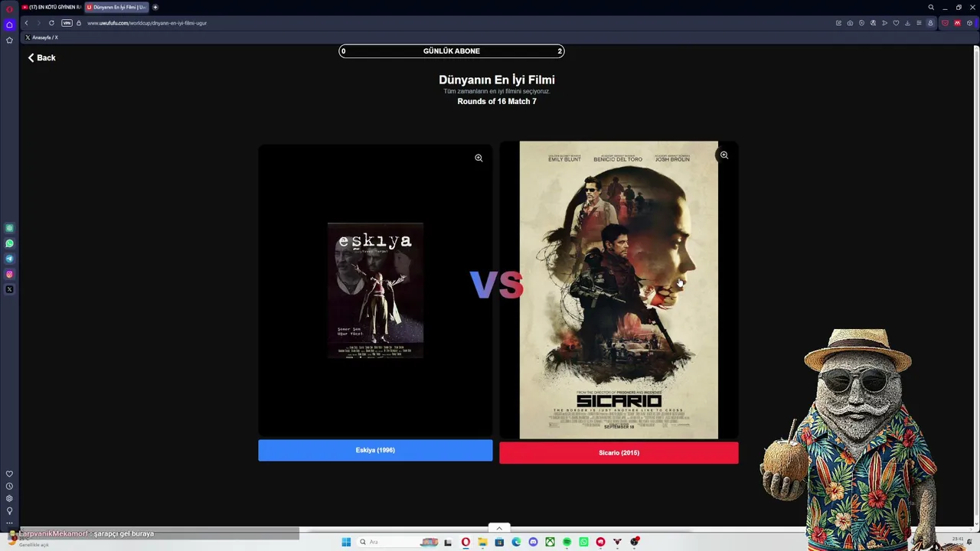Open the ad blocker shield icon
This screenshot has height=551, width=980.
(x=861, y=23)
